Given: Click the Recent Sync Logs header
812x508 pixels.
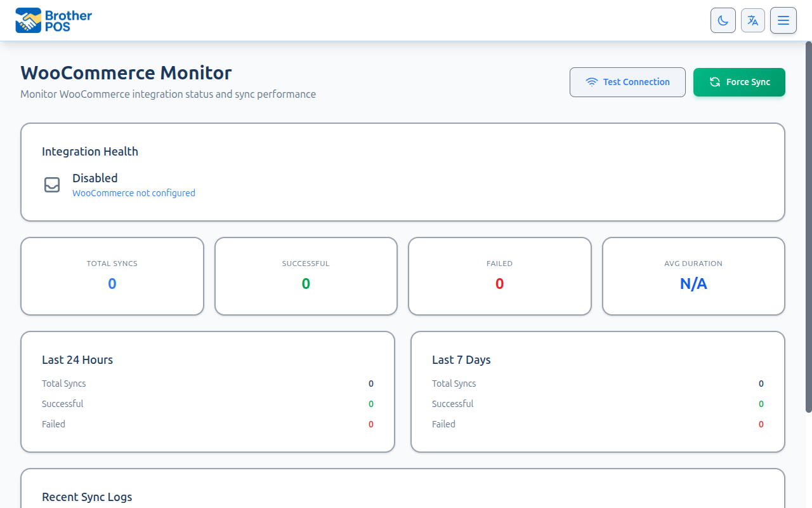Looking at the screenshot, I should pos(87,497).
